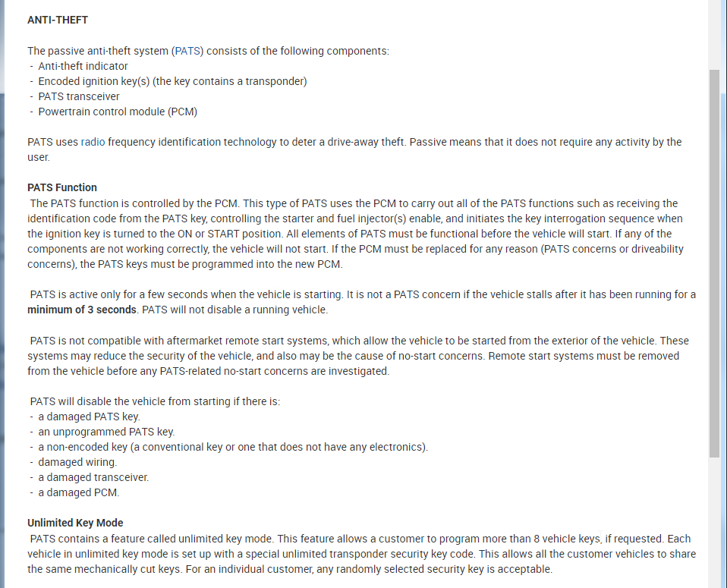Click the 'Encoded ignition key(s)' list item
This screenshot has height=588, width=727.
172,81
